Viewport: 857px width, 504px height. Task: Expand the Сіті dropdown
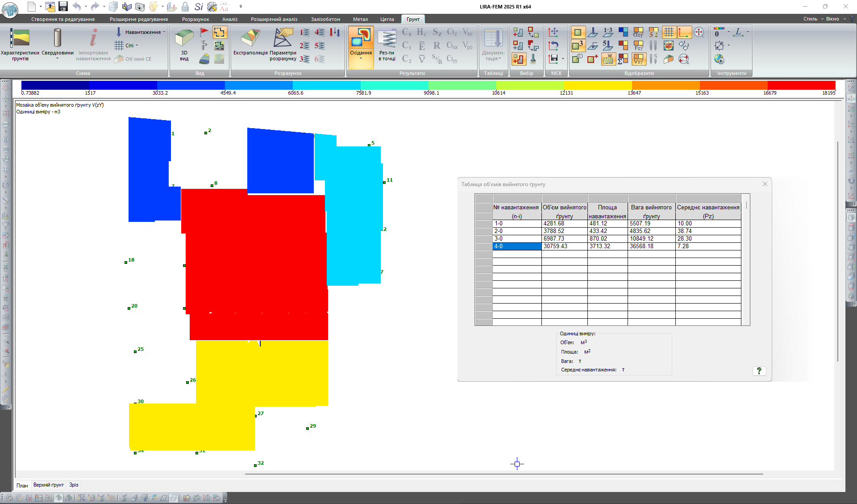pos(137,46)
